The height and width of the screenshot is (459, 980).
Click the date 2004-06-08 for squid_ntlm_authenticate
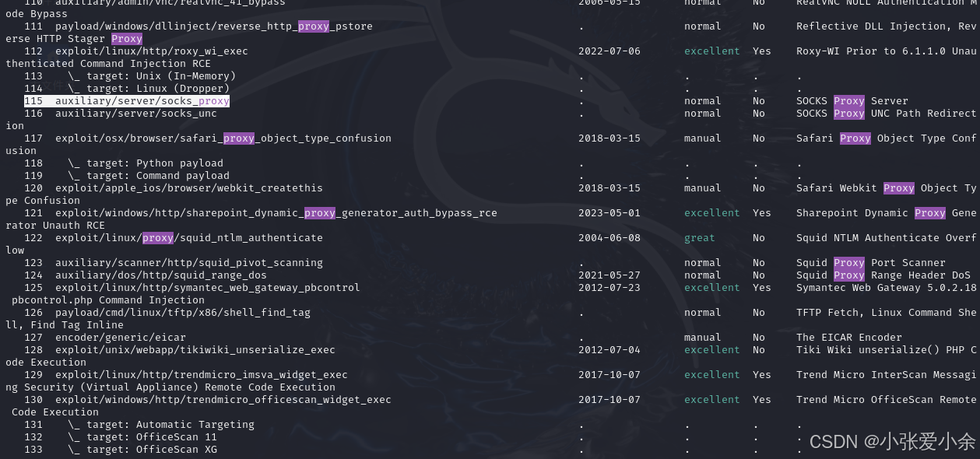tap(609, 238)
